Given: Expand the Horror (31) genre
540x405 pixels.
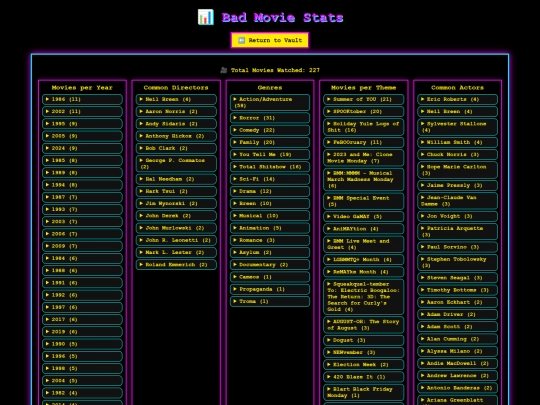Looking at the screenshot, I should [x=270, y=118].
